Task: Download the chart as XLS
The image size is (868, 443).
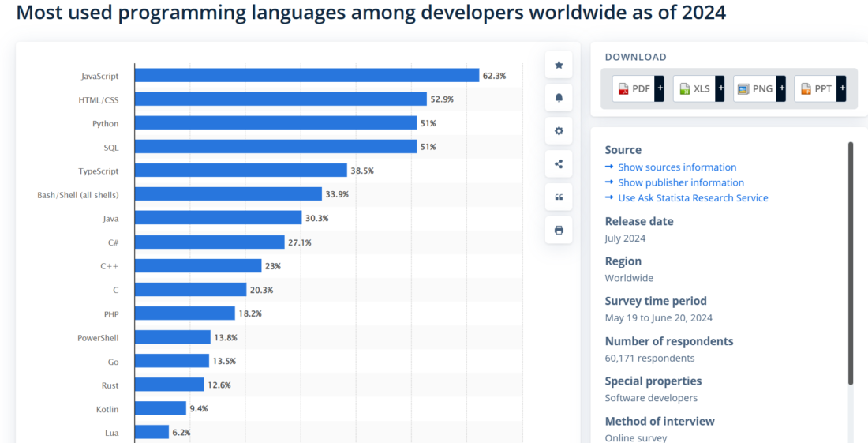Action: click(694, 88)
